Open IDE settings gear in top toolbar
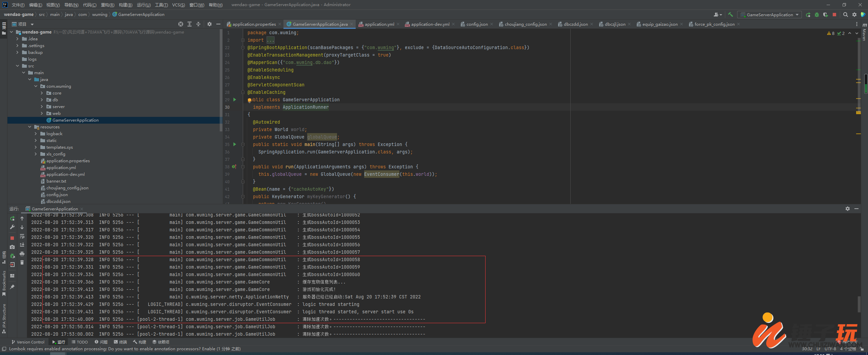This screenshot has width=868, height=355. tap(854, 15)
